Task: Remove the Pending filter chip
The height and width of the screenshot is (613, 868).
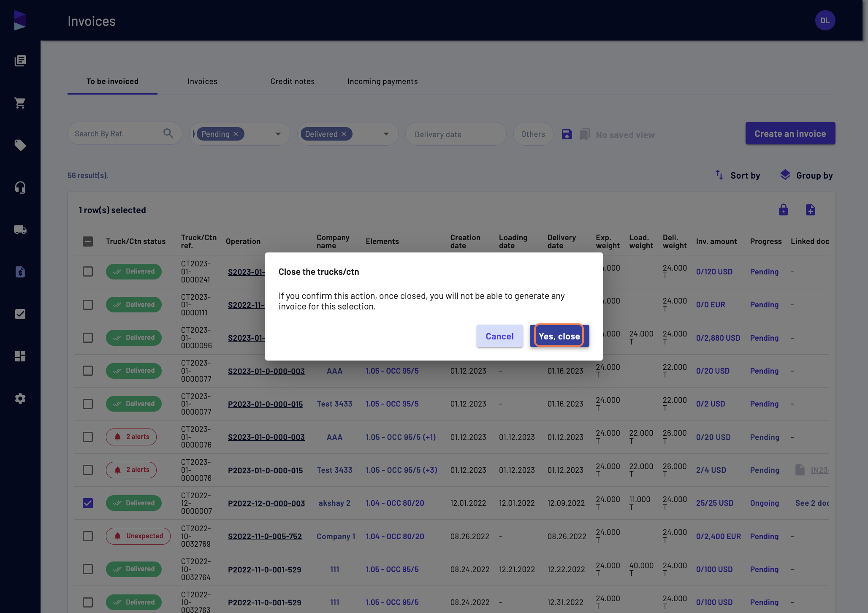Action: click(x=236, y=134)
